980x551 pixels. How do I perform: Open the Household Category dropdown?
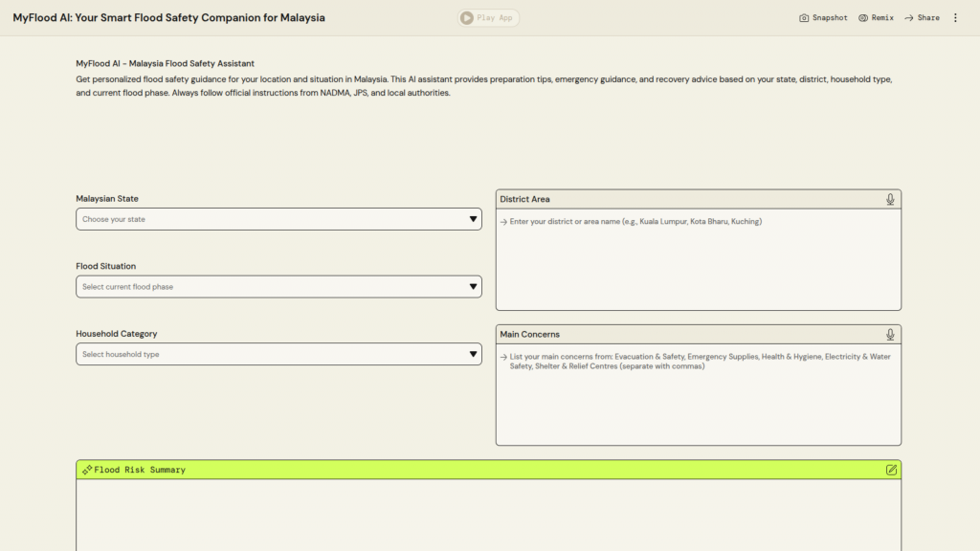pyautogui.click(x=278, y=354)
